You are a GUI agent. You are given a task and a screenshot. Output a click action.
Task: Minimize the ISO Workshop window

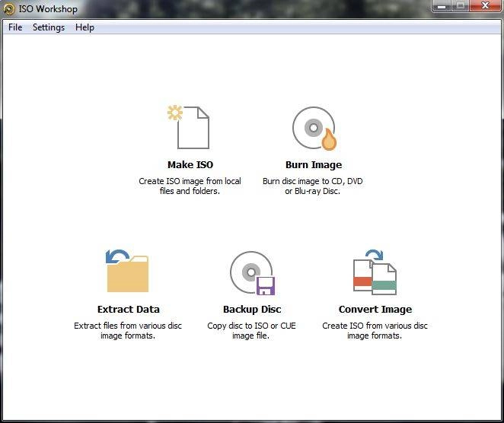(442, 6)
